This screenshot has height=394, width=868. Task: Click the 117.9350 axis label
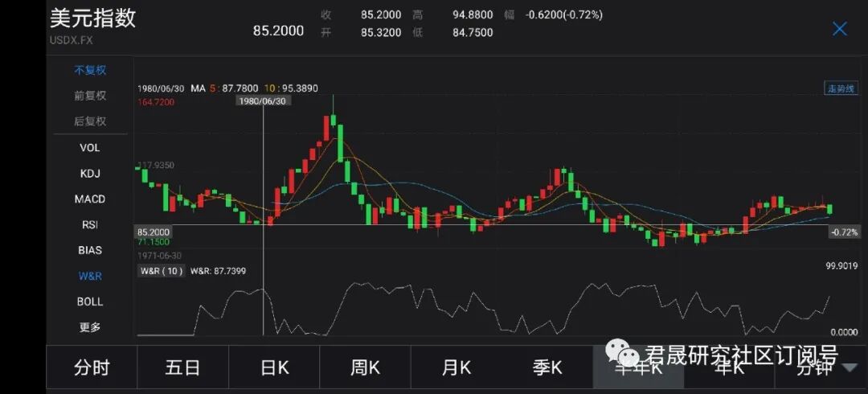click(x=156, y=165)
